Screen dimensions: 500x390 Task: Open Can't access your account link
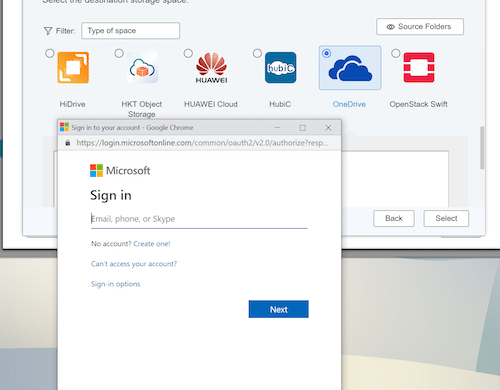click(x=134, y=264)
